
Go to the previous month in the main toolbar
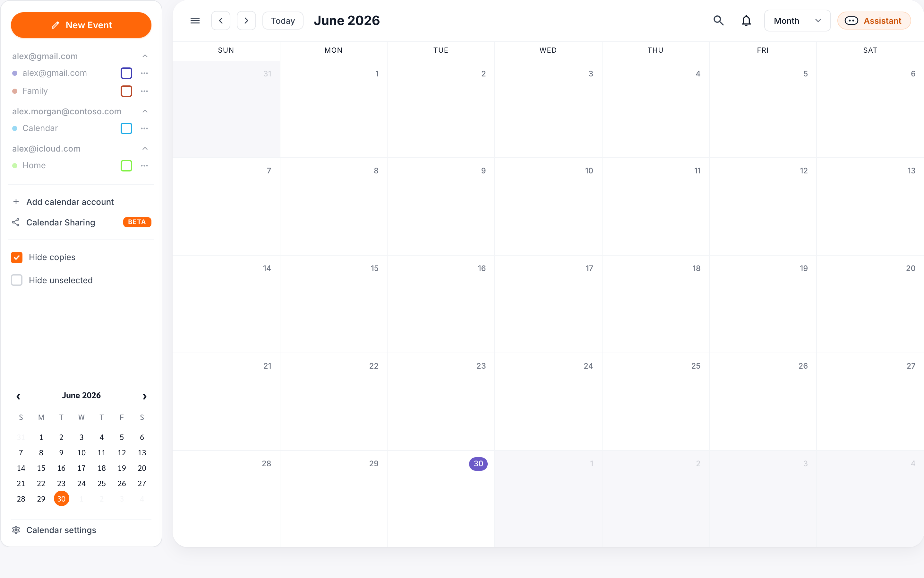tap(221, 21)
